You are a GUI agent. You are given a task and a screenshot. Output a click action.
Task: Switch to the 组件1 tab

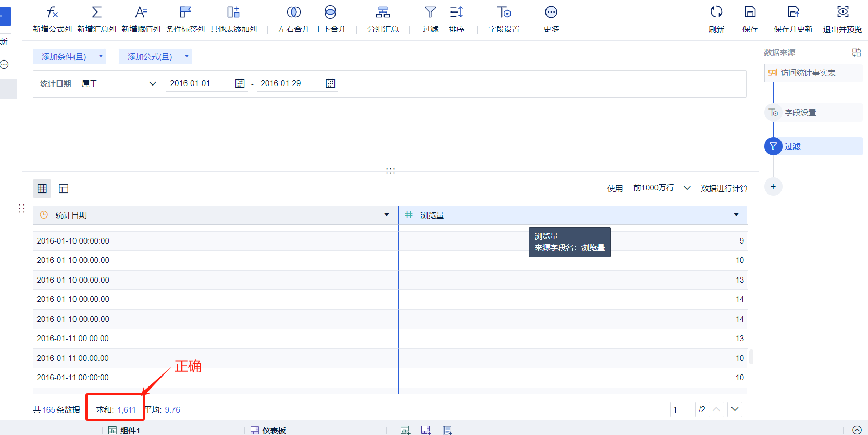pyautogui.click(x=124, y=430)
